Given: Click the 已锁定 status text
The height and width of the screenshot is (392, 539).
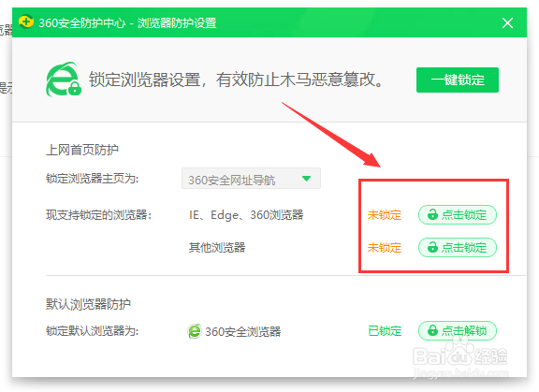Looking at the screenshot, I should (x=385, y=331).
